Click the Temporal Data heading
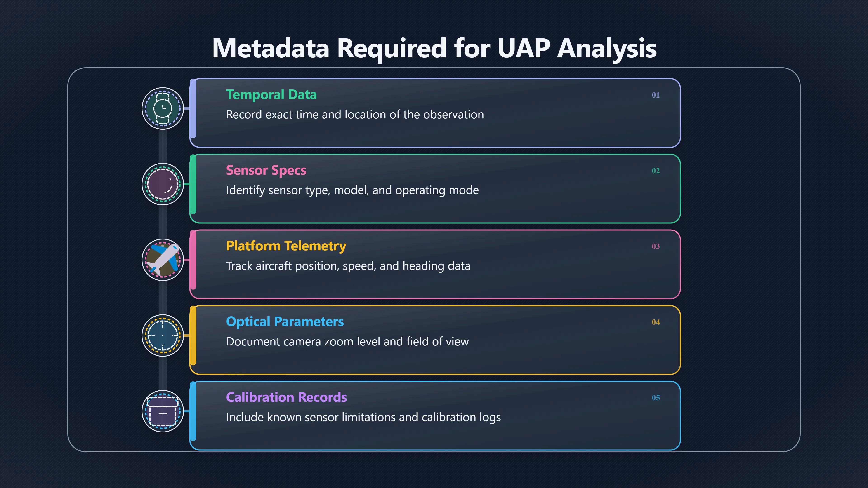The height and width of the screenshot is (488, 868). (271, 95)
